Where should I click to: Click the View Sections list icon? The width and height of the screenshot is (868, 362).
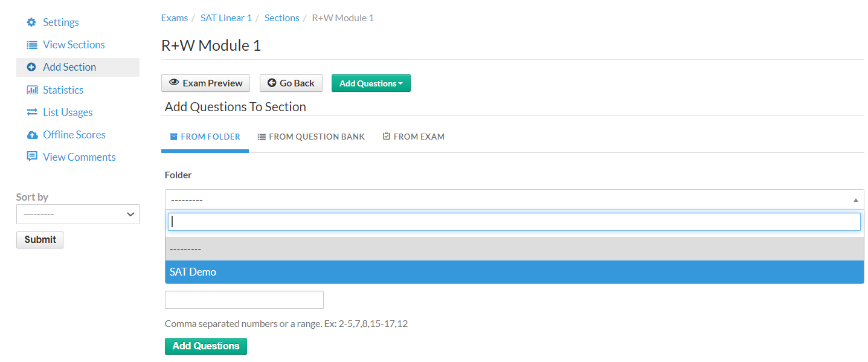tap(32, 45)
